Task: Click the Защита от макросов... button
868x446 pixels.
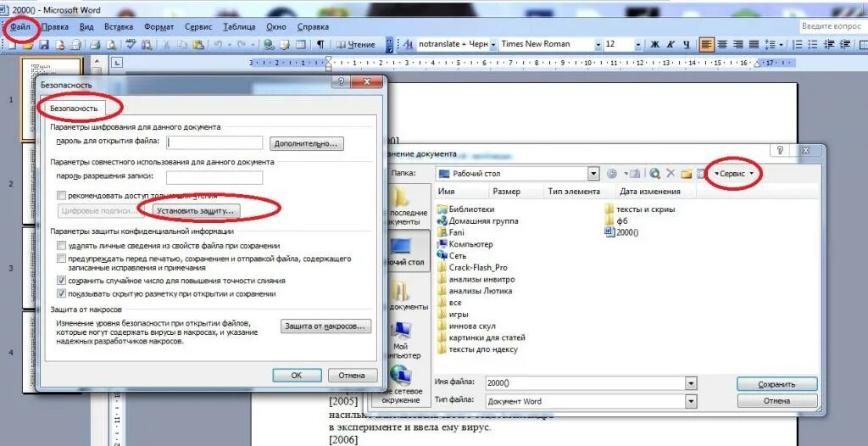Action: pos(325,326)
